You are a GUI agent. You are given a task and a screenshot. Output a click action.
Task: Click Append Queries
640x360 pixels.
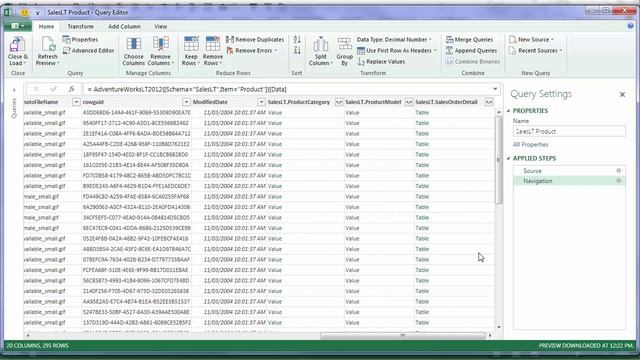click(x=471, y=51)
